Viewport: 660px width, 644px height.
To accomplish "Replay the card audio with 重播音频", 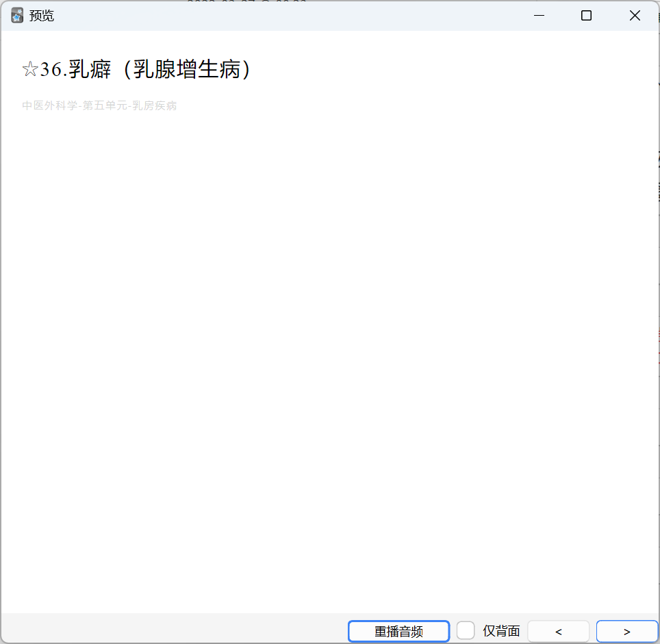I will click(x=398, y=632).
